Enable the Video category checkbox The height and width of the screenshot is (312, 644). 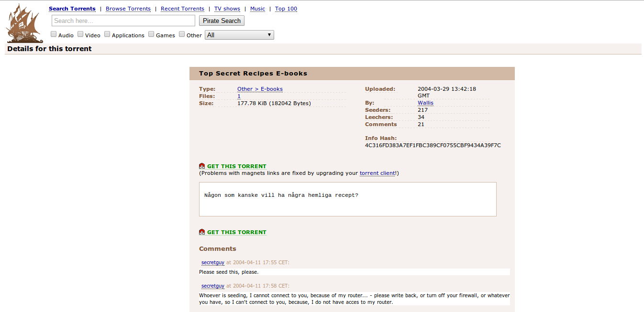click(81, 34)
